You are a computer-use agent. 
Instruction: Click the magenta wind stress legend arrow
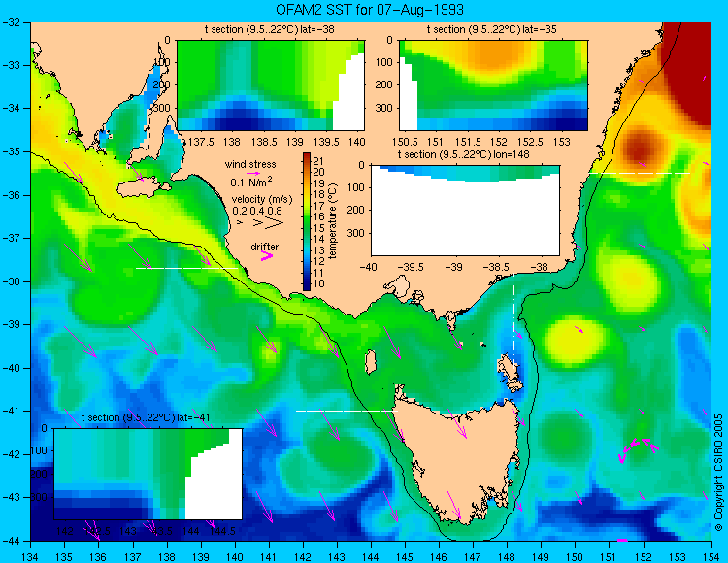(253, 173)
